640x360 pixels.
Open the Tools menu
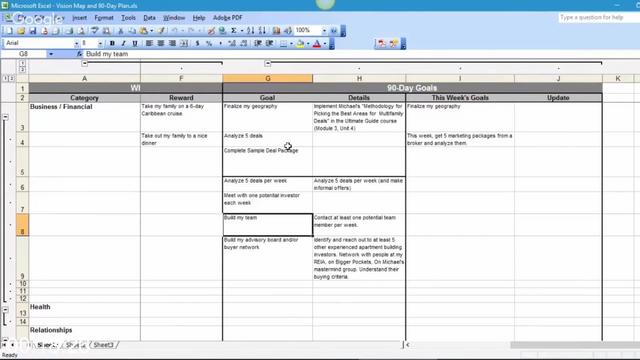(128, 18)
